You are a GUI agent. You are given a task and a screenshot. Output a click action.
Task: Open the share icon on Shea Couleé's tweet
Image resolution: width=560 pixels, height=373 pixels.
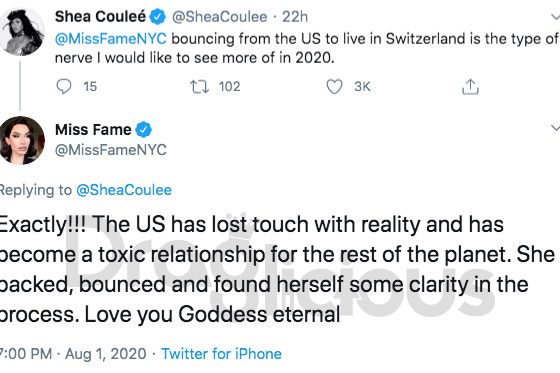(470, 86)
